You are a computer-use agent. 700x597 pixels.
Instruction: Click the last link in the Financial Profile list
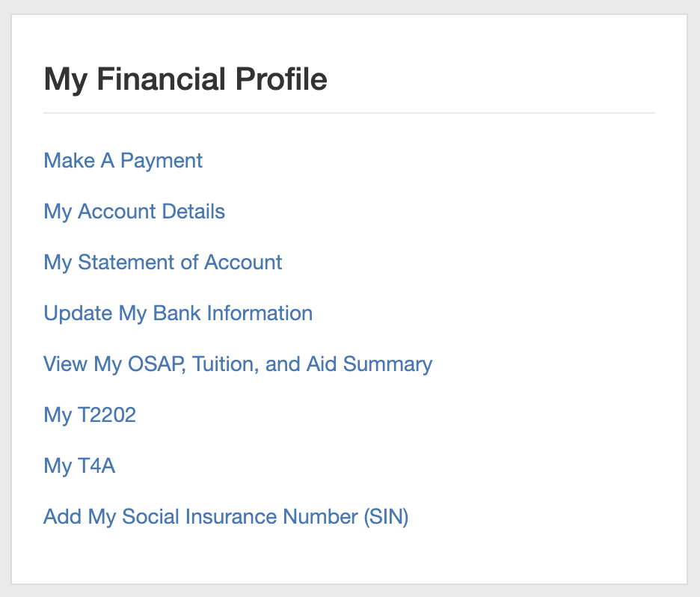[226, 517]
